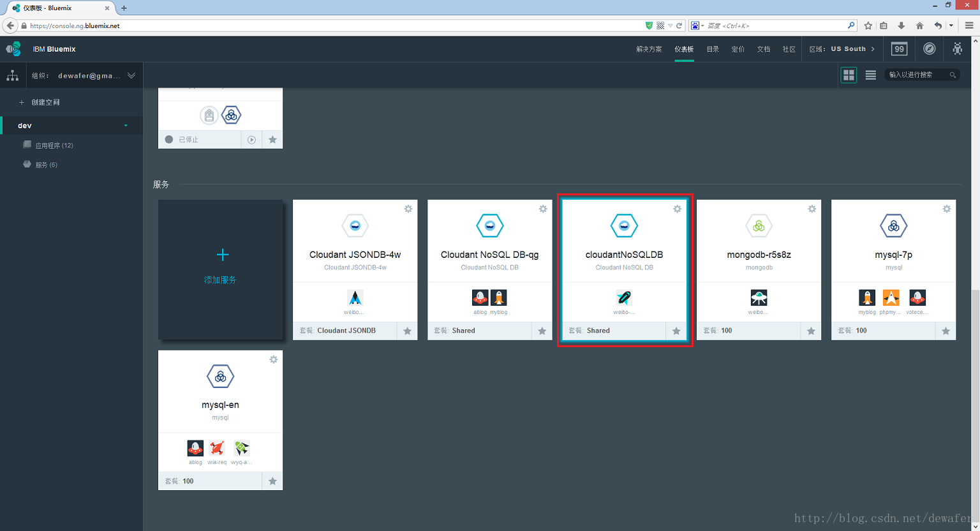Open the Docs (文档) menu
Screen dimensions: 980x531
tap(764, 49)
